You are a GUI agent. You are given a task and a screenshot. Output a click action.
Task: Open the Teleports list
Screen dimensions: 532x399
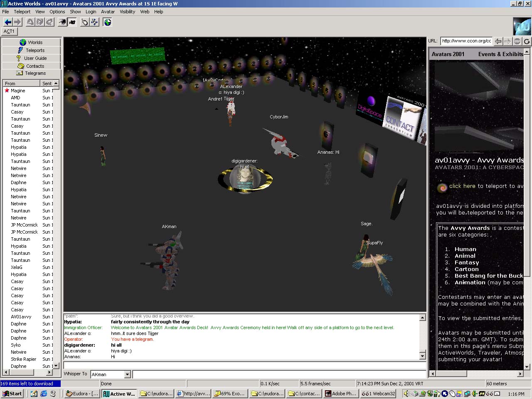[x=31, y=50]
